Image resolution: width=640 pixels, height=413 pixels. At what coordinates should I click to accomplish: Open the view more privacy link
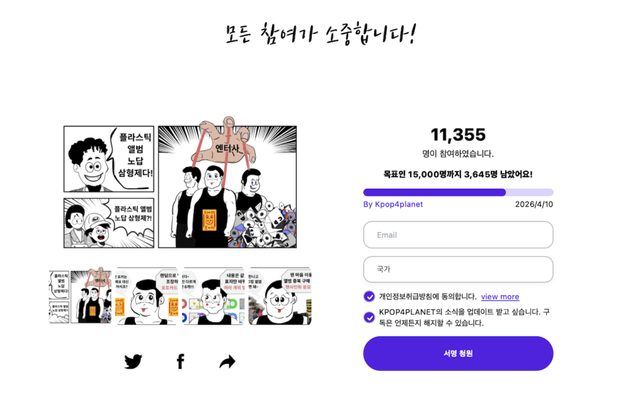(500, 297)
